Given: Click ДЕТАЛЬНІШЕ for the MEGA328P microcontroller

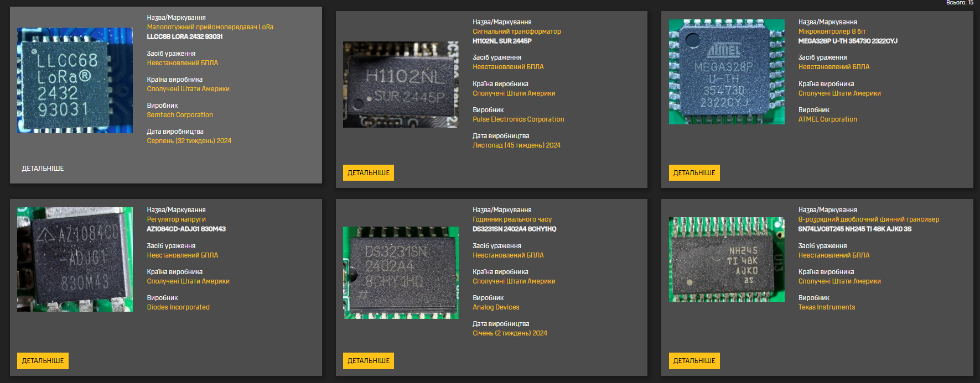Looking at the screenshot, I should [694, 173].
